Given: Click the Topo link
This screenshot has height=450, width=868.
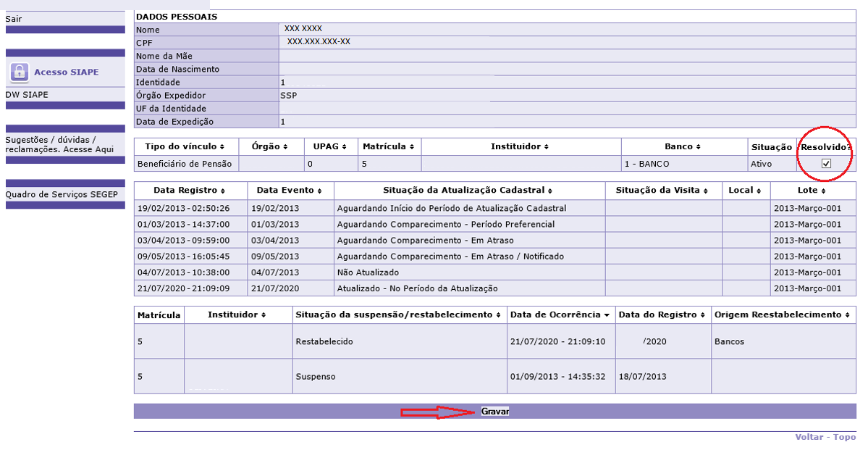Looking at the screenshot, I should coord(845,437).
